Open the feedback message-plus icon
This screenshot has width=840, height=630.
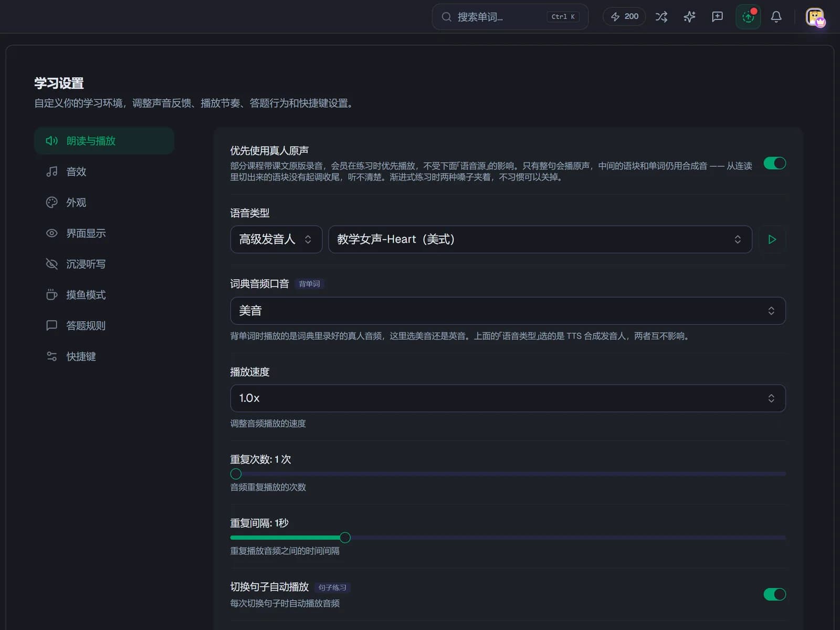tap(717, 17)
